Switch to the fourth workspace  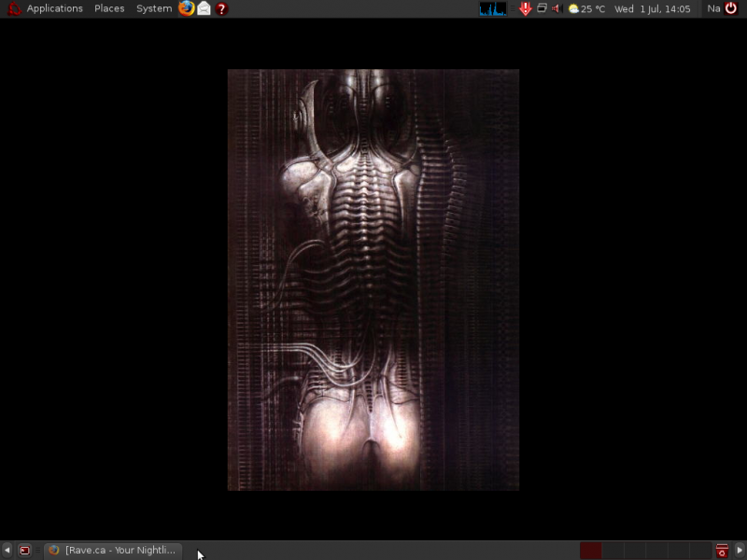657,551
